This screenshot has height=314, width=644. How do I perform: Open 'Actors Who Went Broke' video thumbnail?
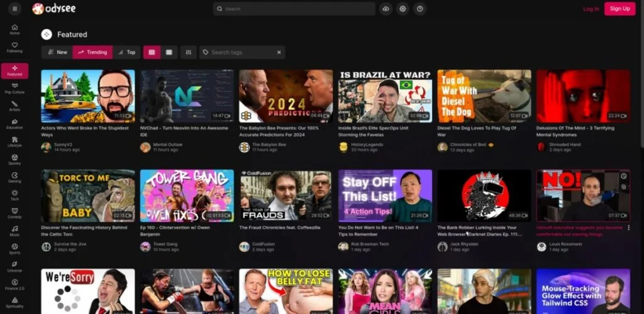point(88,96)
